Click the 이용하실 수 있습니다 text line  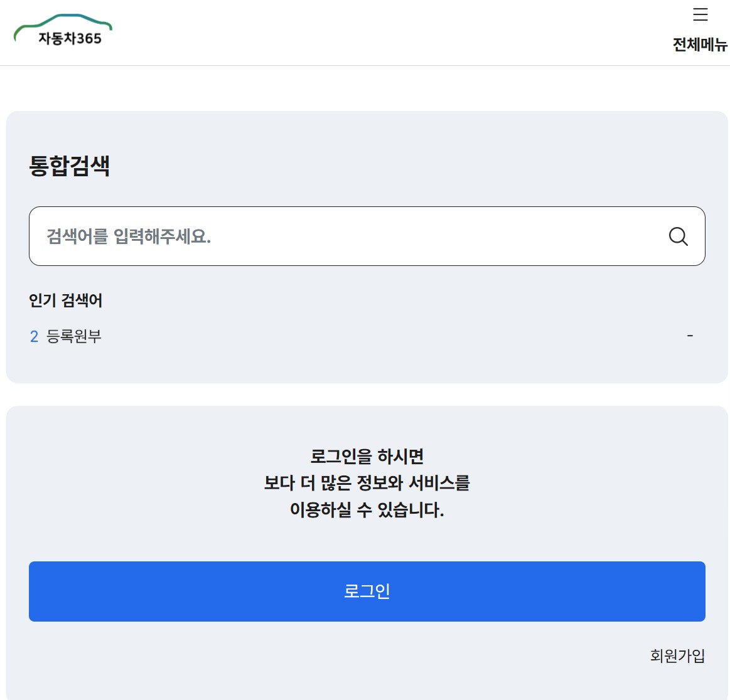point(367,510)
